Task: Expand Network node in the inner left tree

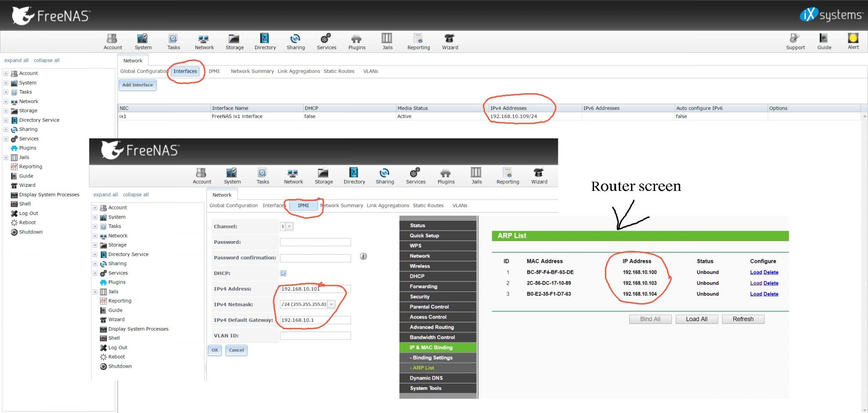Action: click(95, 236)
